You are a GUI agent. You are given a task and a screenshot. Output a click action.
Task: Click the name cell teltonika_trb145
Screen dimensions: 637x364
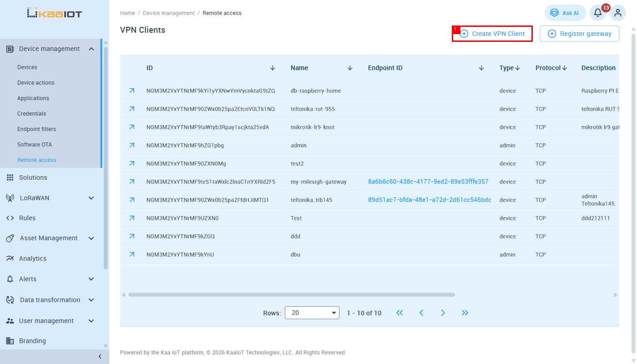click(311, 200)
